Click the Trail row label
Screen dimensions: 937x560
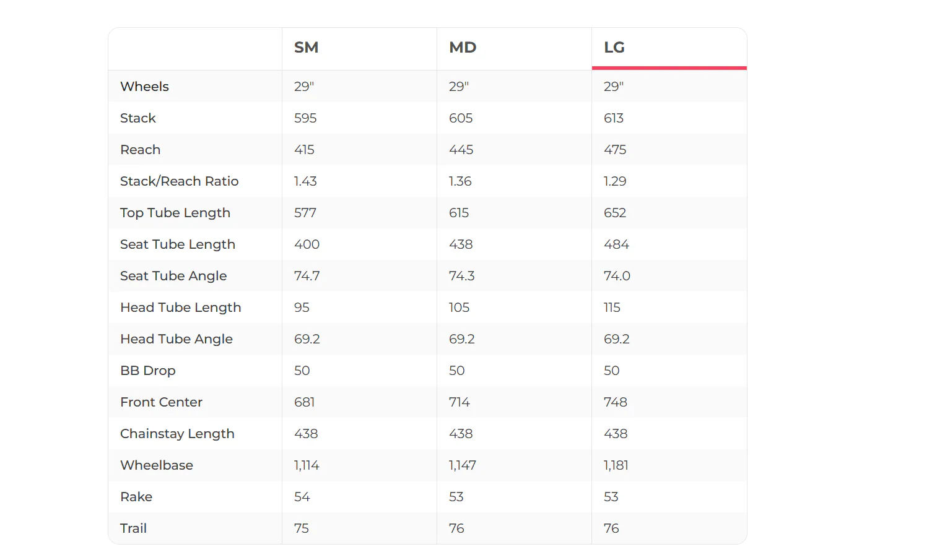click(x=133, y=528)
